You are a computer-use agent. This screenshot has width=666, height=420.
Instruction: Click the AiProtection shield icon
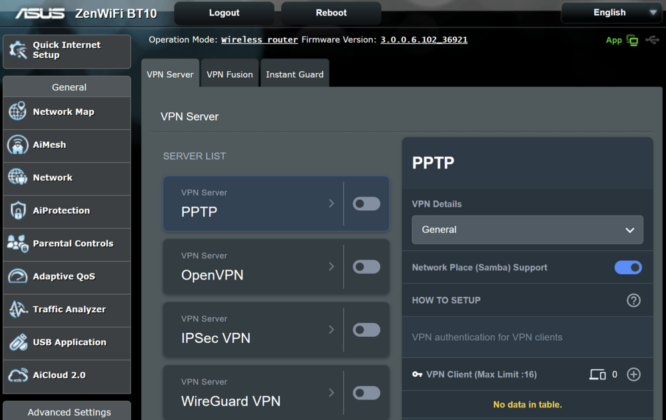click(x=17, y=210)
